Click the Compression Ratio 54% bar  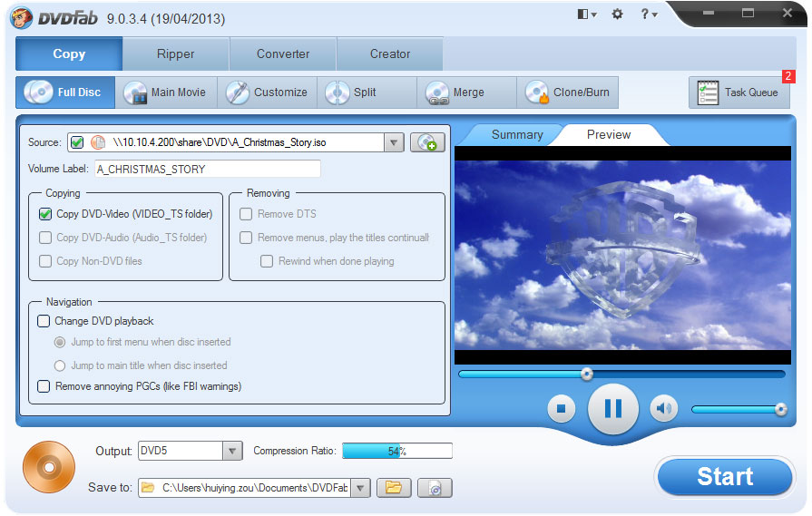tap(397, 451)
